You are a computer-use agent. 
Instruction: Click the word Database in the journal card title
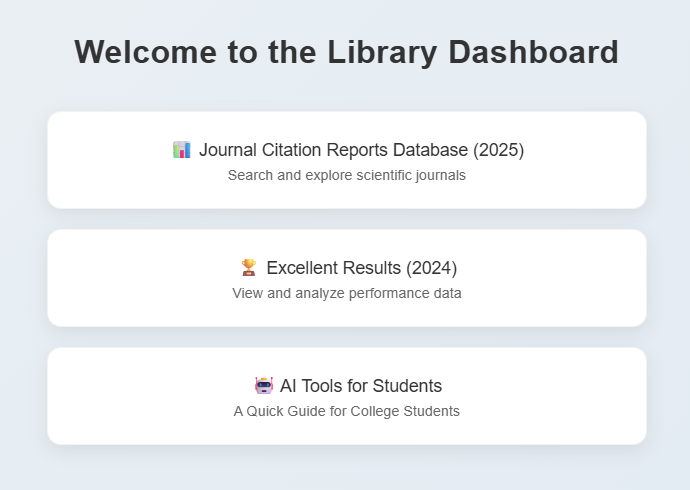pyautogui.click(x=430, y=150)
